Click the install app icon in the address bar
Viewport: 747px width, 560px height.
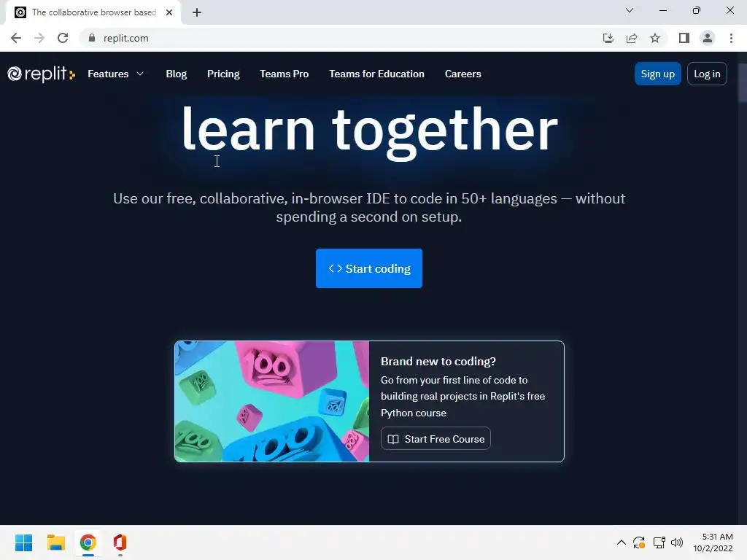(x=608, y=38)
